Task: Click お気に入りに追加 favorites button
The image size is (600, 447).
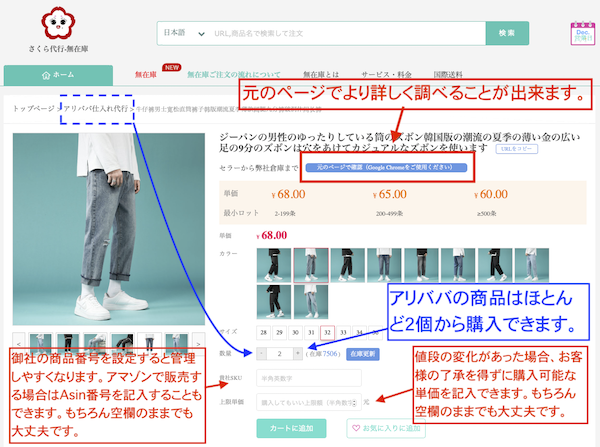Action: pyautogui.click(x=386, y=428)
